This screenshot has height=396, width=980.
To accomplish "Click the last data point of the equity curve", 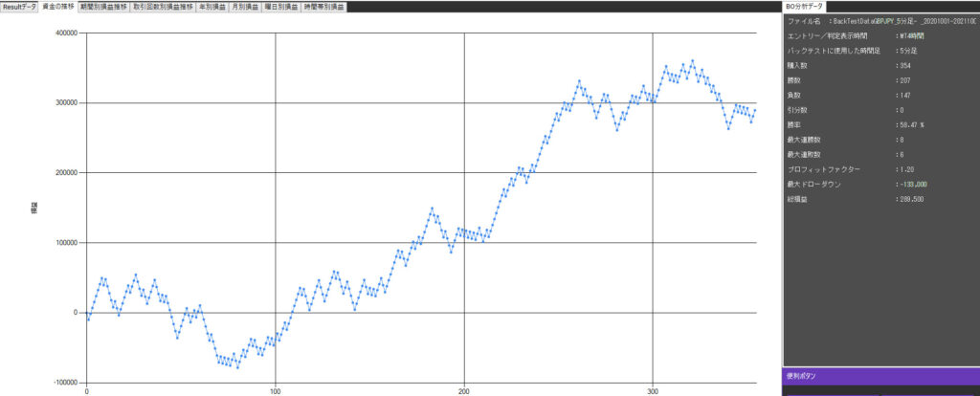I will click(755, 111).
